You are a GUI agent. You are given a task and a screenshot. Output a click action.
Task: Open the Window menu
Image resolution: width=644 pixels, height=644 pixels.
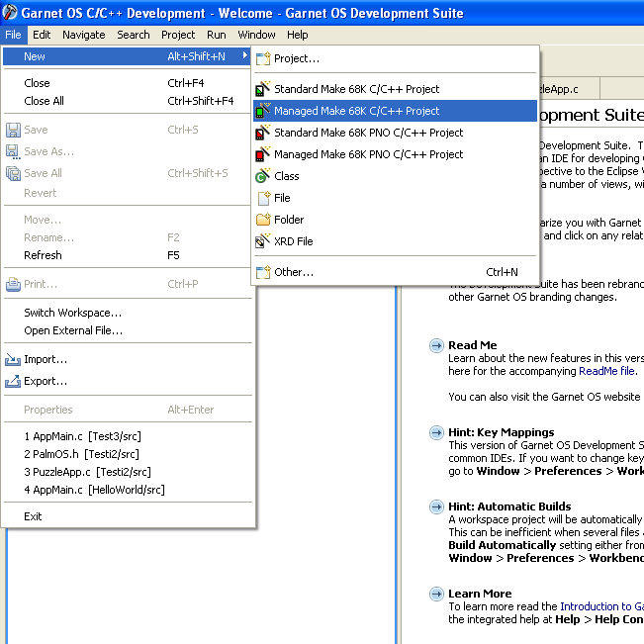point(256,35)
